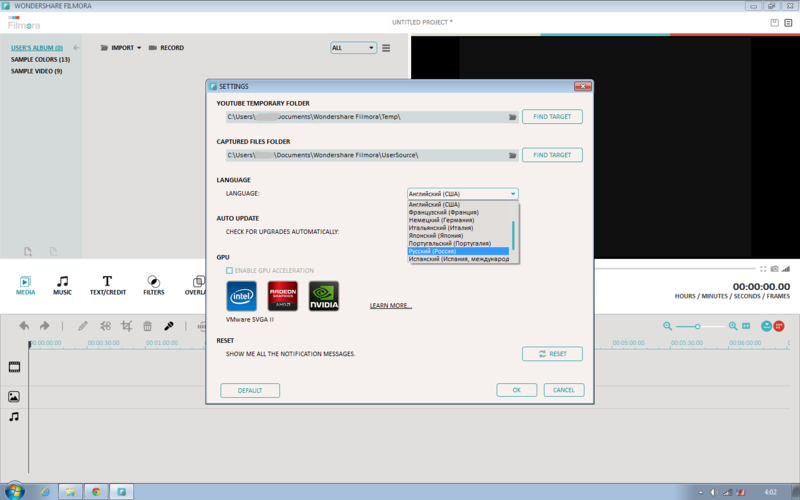Click the preview playback progress bar
Viewport: 800px width, 500px height.
(x=674, y=269)
